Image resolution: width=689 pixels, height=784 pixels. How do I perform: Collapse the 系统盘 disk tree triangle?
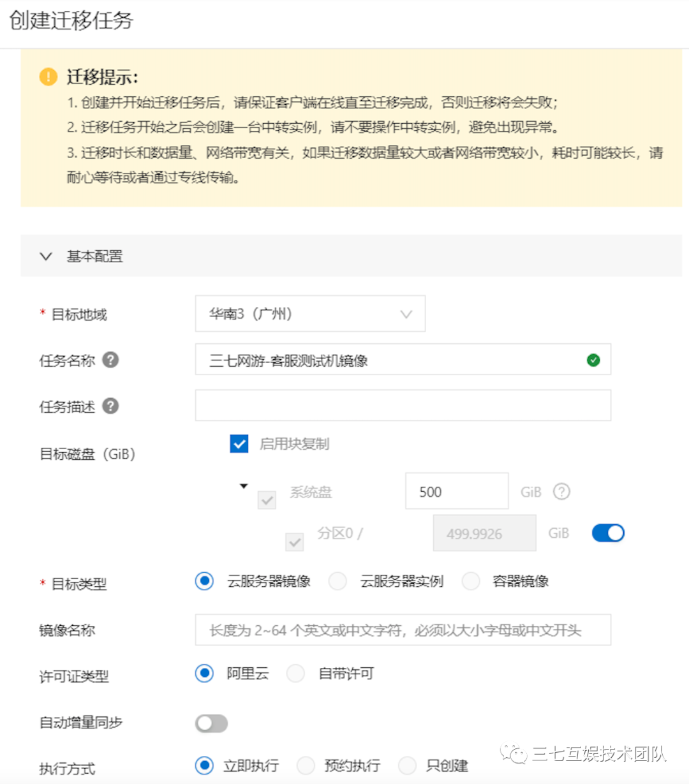click(x=243, y=486)
